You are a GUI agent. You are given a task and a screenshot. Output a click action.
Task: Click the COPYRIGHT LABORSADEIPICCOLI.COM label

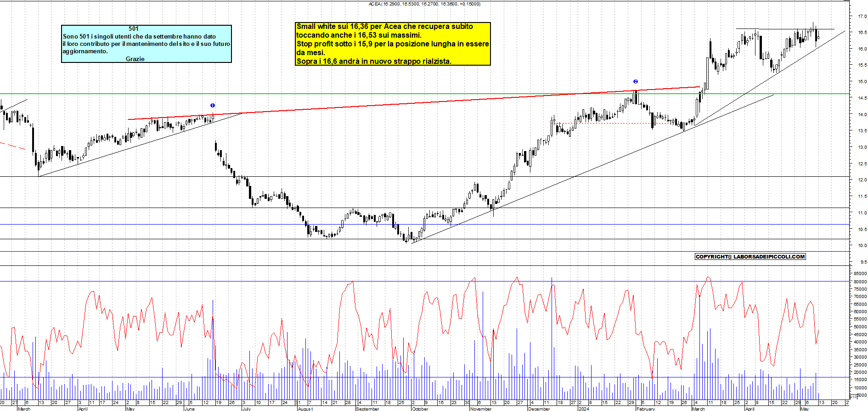[750, 257]
